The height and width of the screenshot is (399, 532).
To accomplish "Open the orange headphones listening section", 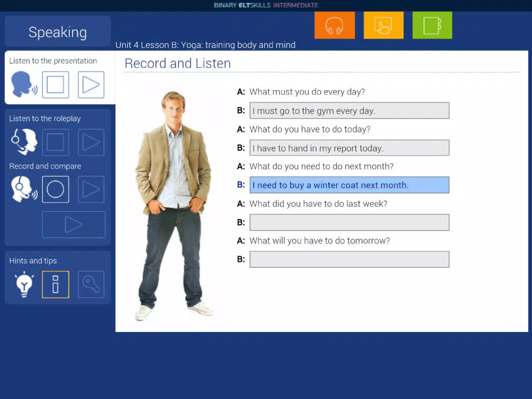I will pyautogui.click(x=334, y=25).
